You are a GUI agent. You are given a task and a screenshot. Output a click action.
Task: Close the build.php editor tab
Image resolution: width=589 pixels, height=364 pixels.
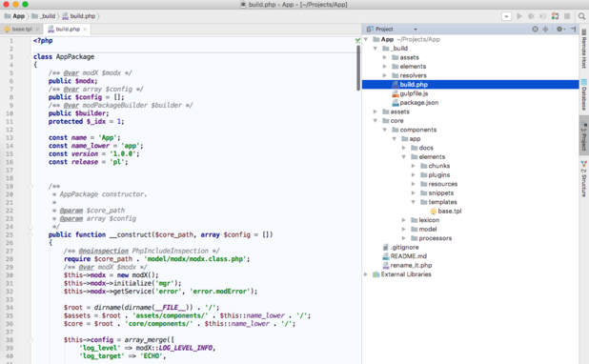pyautogui.click(x=85, y=30)
